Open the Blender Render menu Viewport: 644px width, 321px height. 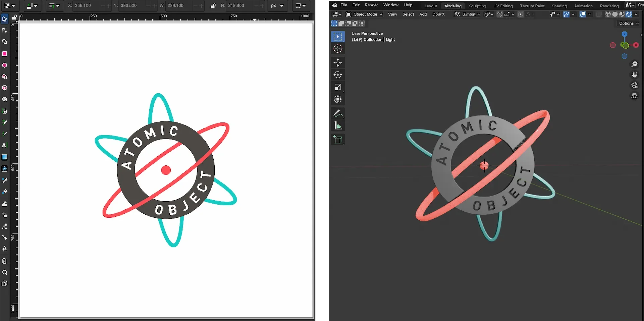371,5
